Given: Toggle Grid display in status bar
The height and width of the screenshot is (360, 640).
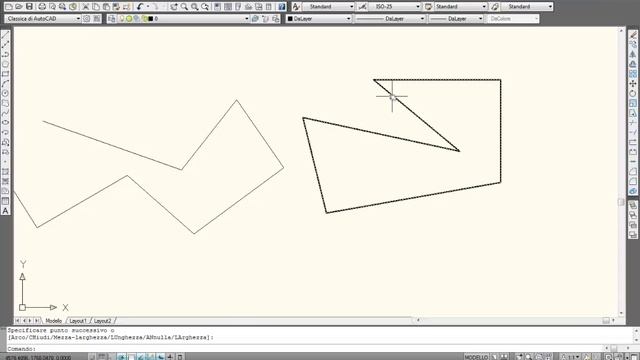Looking at the screenshot, I should point(102,357).
